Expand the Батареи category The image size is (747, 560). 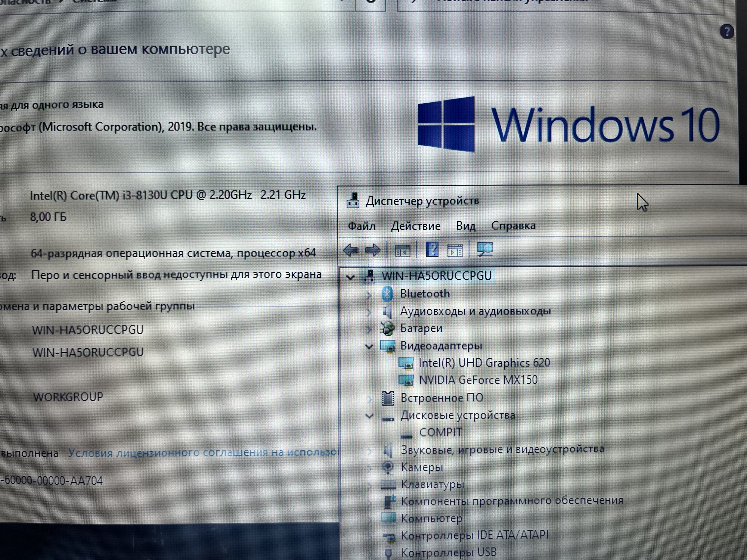(x=369, y=329)
